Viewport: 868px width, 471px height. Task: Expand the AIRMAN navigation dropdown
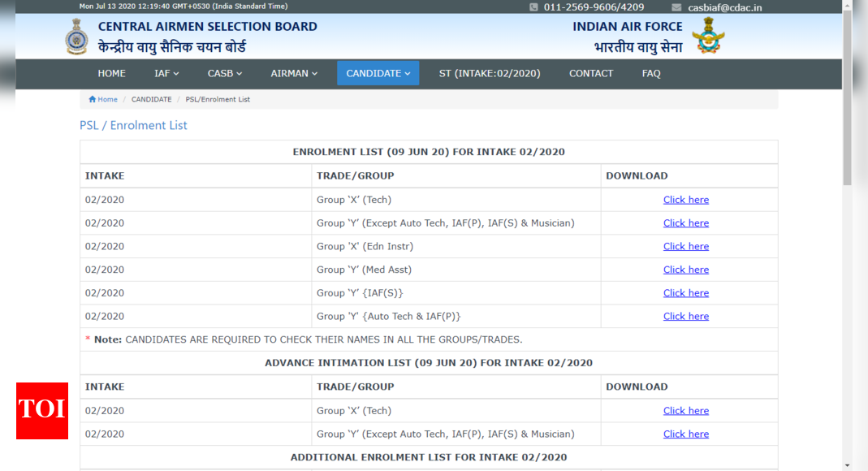point(294,73)
